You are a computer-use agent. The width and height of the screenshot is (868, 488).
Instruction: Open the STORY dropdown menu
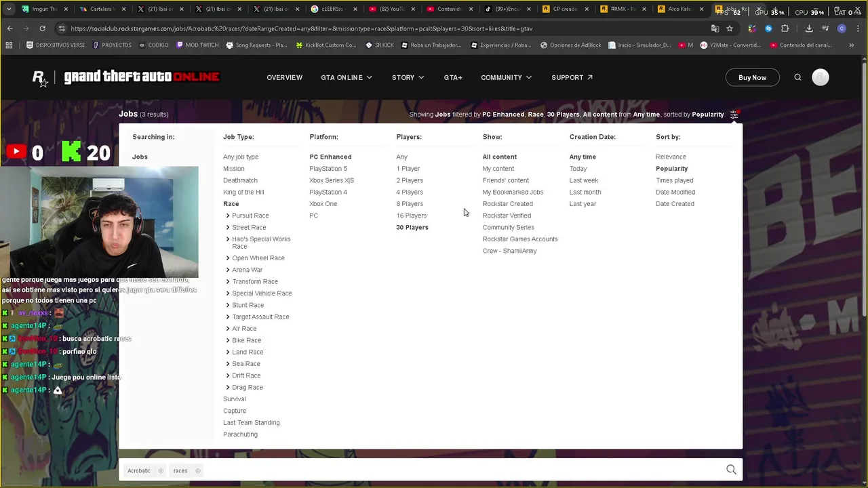pyautogui.click(x=408, y=77)
